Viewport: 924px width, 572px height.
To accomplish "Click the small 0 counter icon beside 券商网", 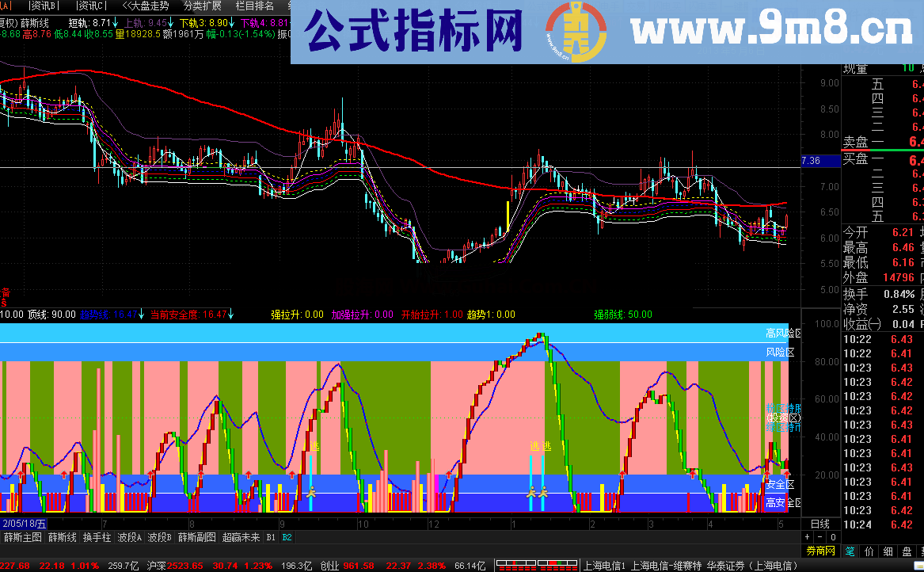I will pos(833,537).
